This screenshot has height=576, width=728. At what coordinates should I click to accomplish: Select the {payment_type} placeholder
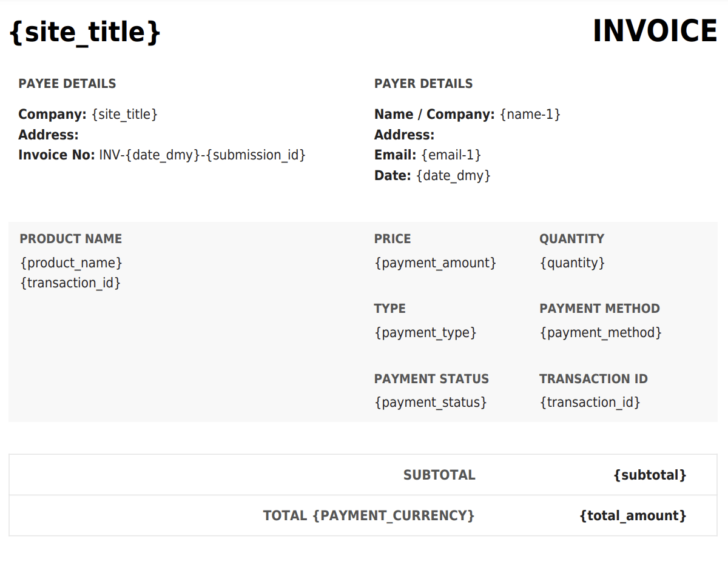426,332
